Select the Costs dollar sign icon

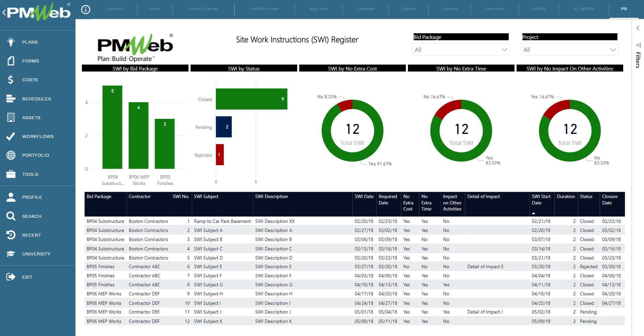11,80
